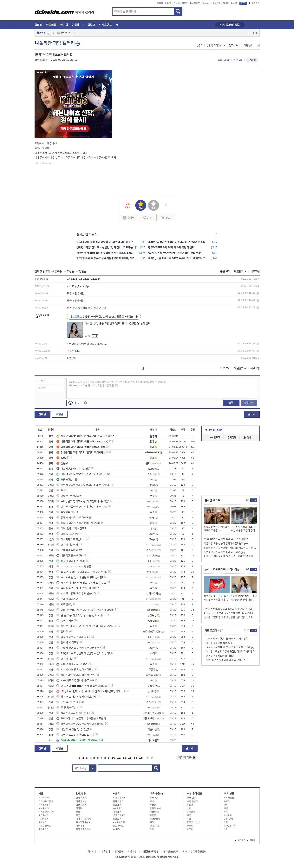Viewport: 294px width, 868px height.
Task: Open the 제목+내용 search type dropdown
Action: pos(84,768)
